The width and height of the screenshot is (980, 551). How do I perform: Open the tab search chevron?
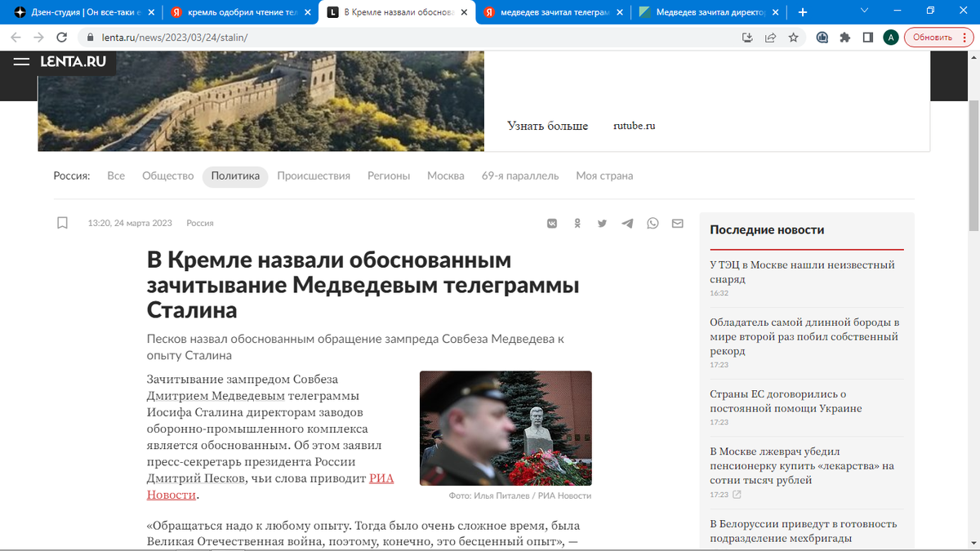pyautogui.click(x=865, y=10)
